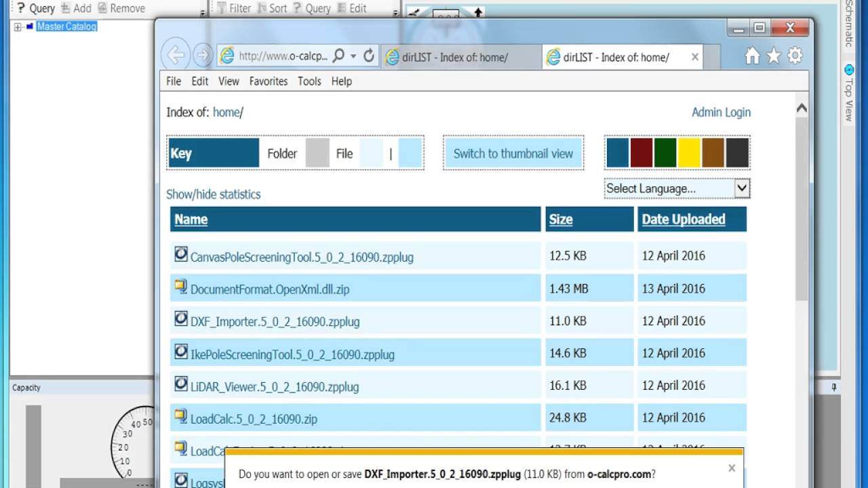Open LoadCalc.5_0_2_16090.zip link
The width and height of the screenshot is (868, 488).
point(254,420)
